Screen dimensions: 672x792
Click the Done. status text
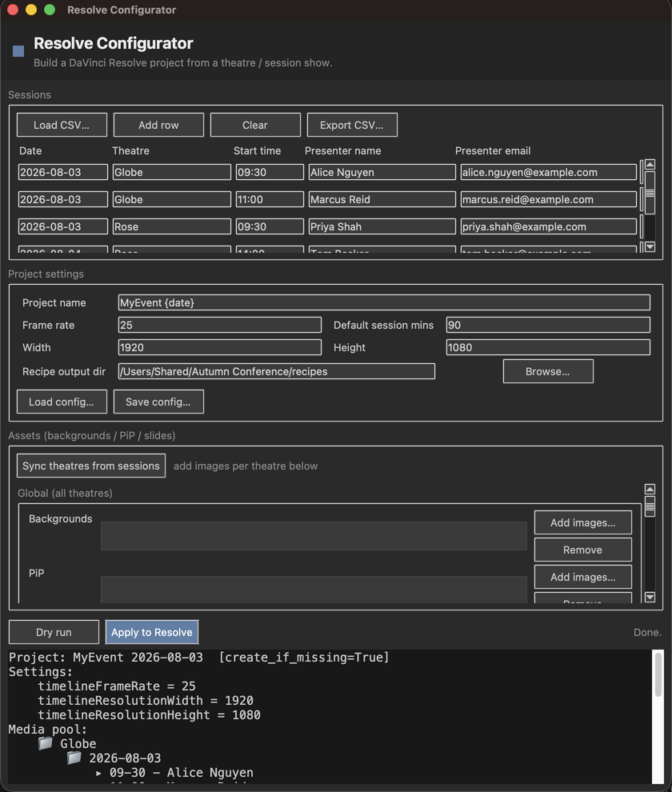click(647, 632)
